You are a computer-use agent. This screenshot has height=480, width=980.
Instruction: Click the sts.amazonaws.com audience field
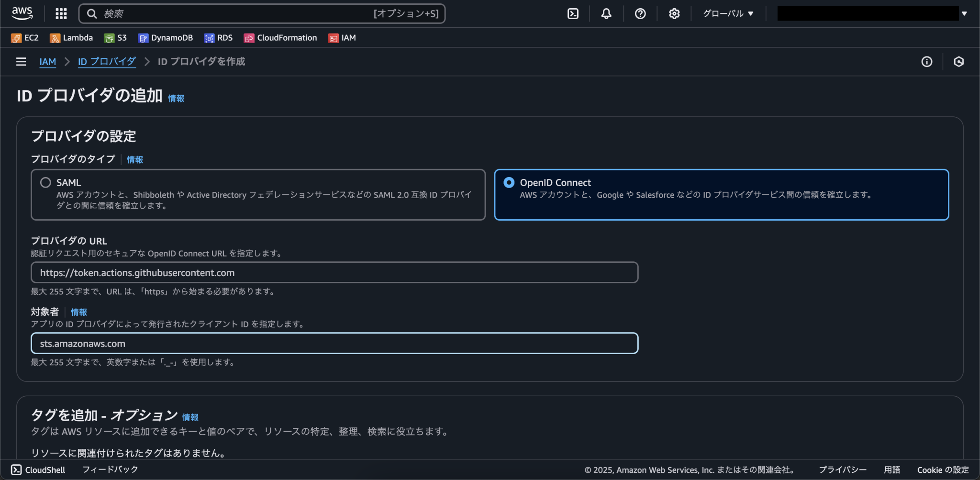[x=334, y=343]
